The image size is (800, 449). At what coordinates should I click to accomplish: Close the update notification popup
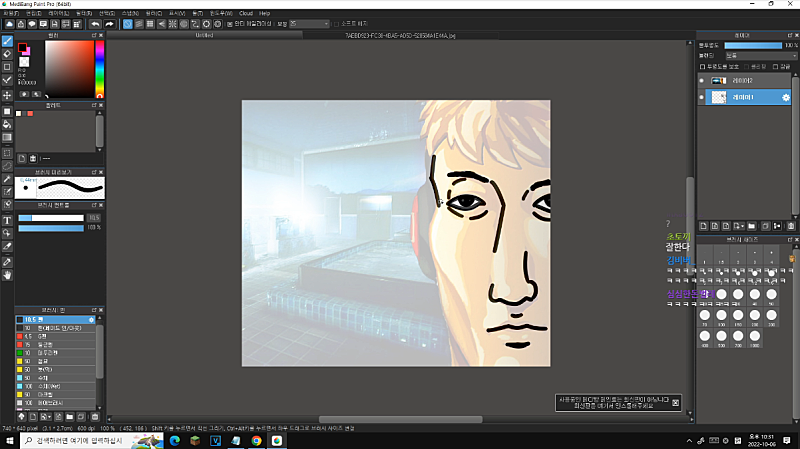pos(676,402)
